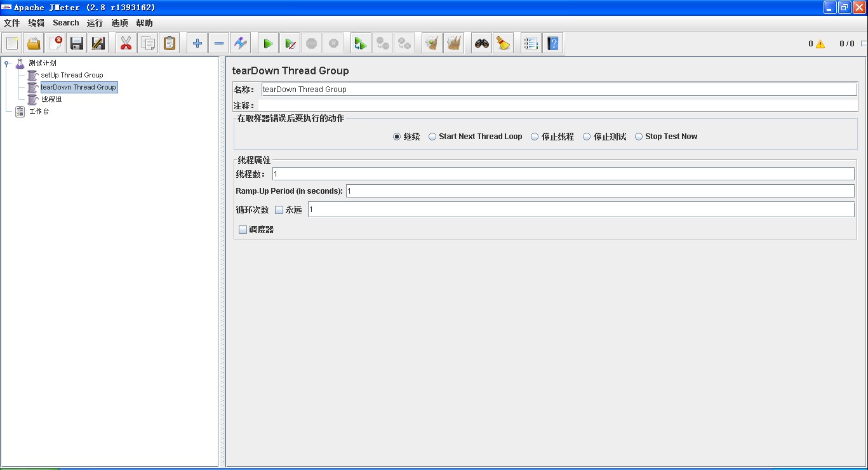Select the 线程组 tree node

tap(51, 99)
